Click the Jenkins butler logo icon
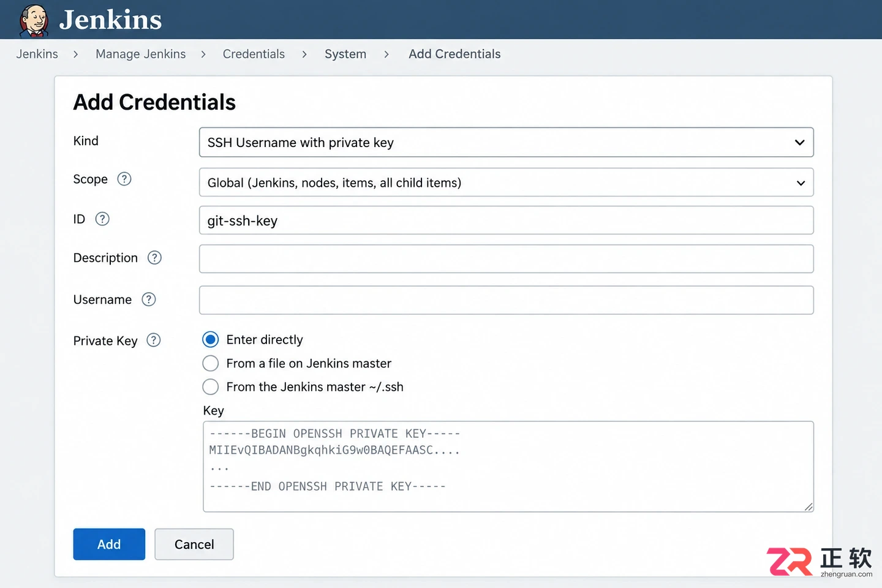 pyautogui.click(x=34, y=20)
